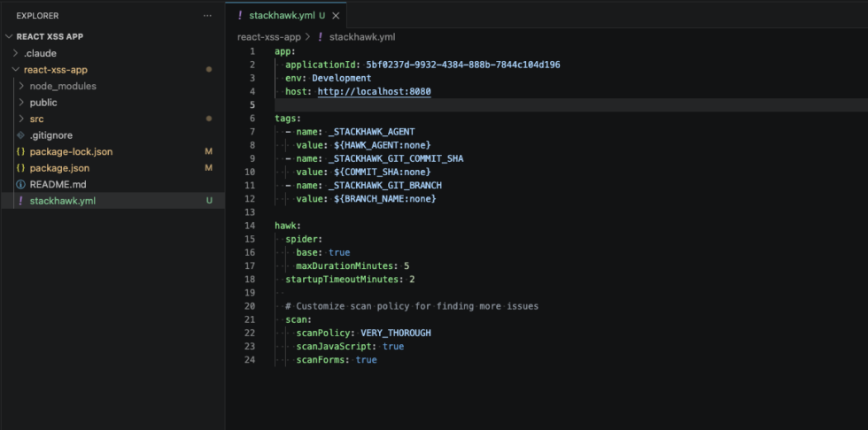Screen dimensions: 868x430
Task: Open Explorer more actions ellipsis menu
Action: pos(207,15)
